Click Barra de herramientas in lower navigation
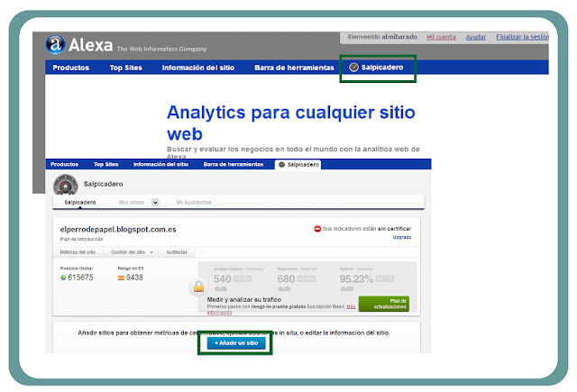This screenshot has height=392, width=577. (x=234, y=164)
